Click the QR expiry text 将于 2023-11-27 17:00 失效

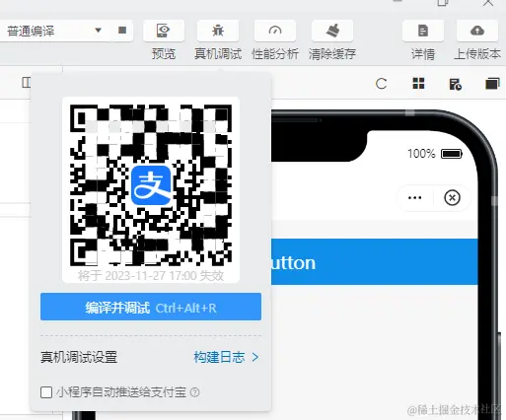point(151,275)
